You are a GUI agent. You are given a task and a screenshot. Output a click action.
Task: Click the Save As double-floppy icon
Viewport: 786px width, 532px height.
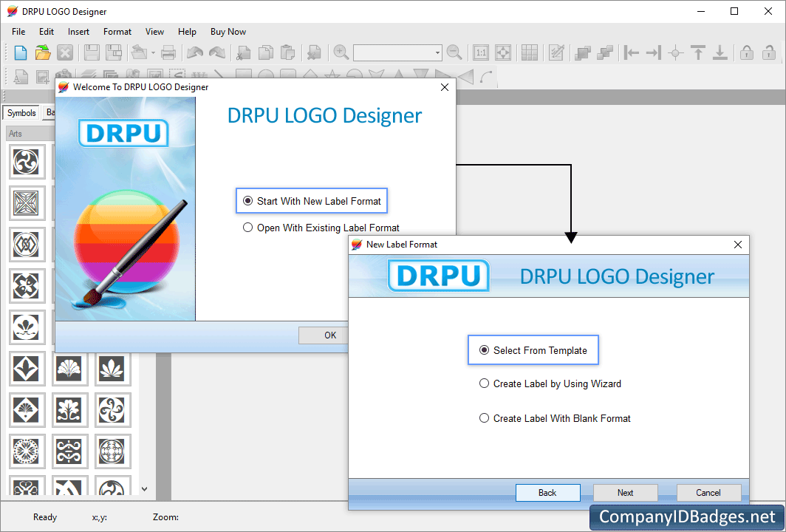(x=114, y=52)
